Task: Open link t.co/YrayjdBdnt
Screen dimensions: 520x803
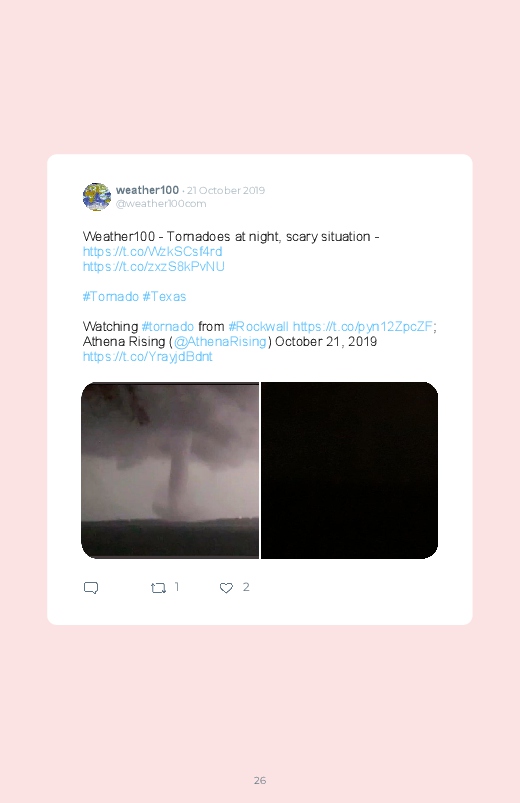Action: 148,356
